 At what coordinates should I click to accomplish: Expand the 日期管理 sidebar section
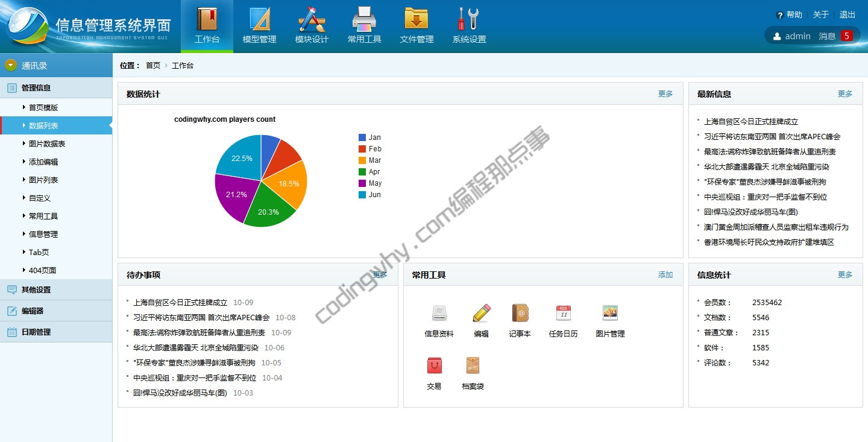click(36, 332)
